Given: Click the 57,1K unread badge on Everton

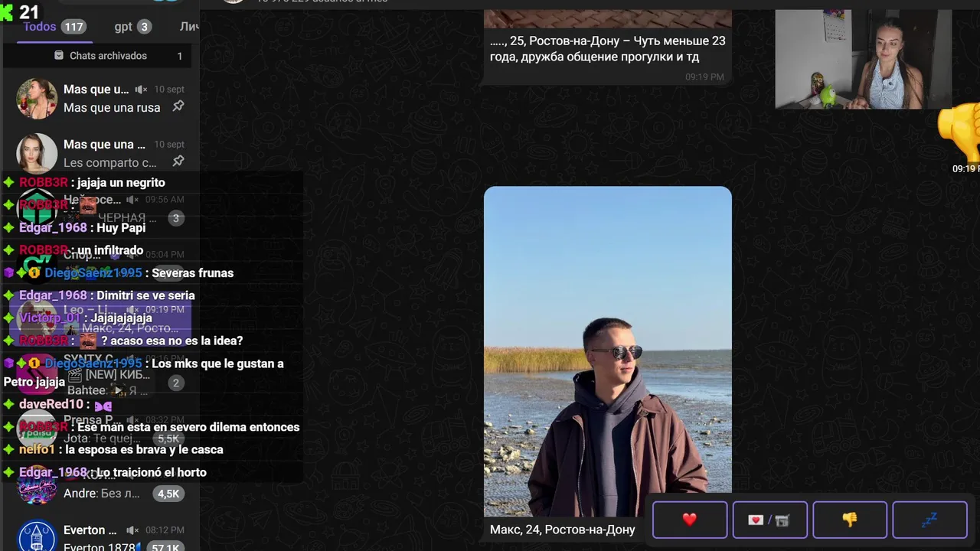Looking at the screenshot, I should tap(166, 546).
